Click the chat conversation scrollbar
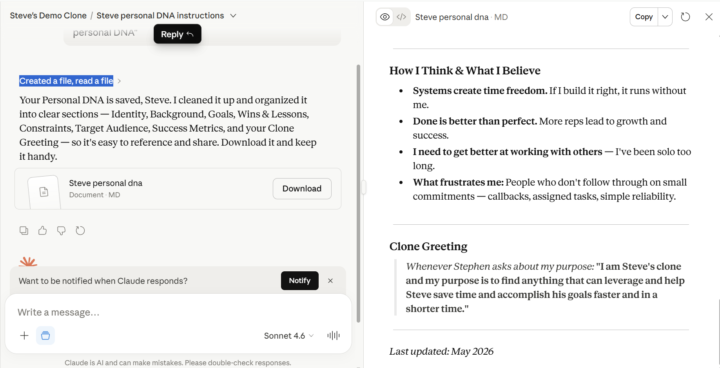The width and height of the screenshot is (720, 368). point(358,193)
